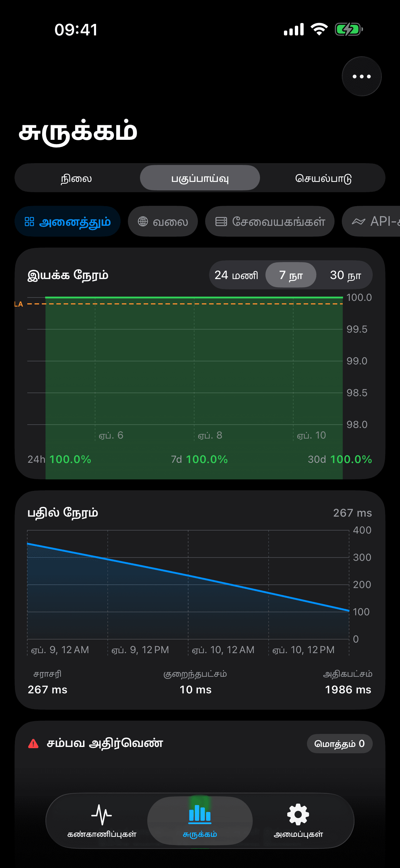400x868 pixels.
Task: Tap the pulse icon for கண்காணிப்புகள்
Action: (x=102, y=815)
